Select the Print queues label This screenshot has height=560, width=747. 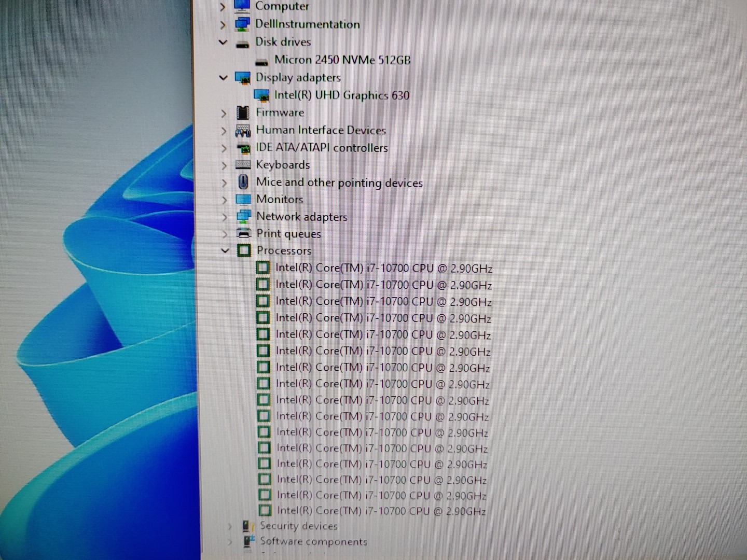pyautogui.click(x=289, y=234)
